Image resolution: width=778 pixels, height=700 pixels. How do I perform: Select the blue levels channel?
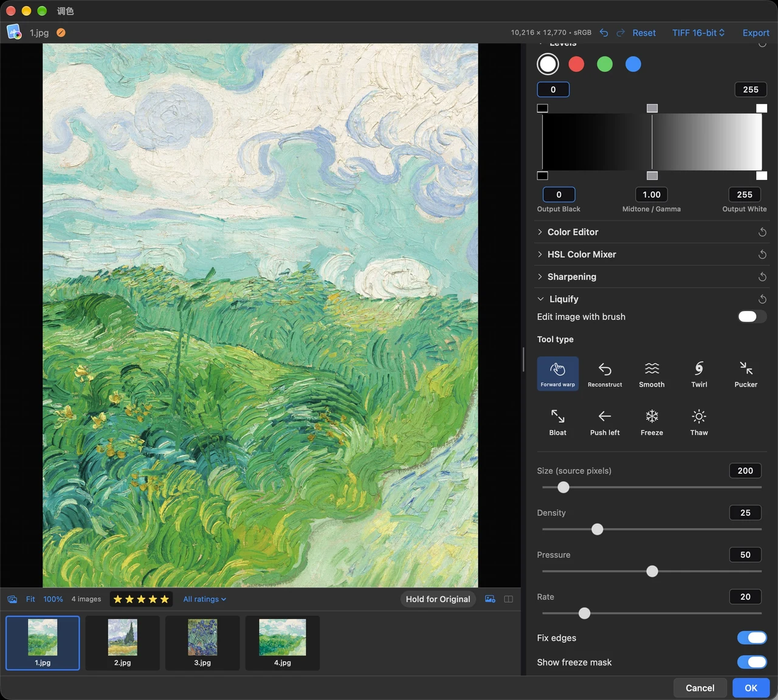(633, 64)
